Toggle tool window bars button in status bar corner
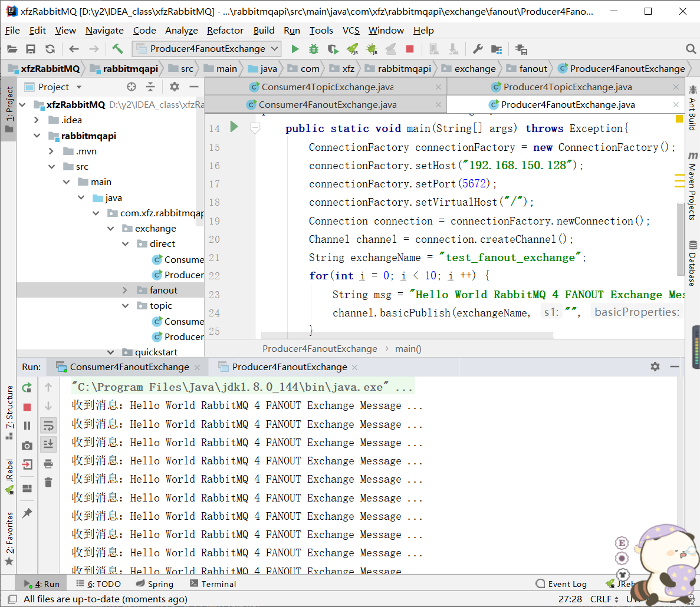 (12, 599)
